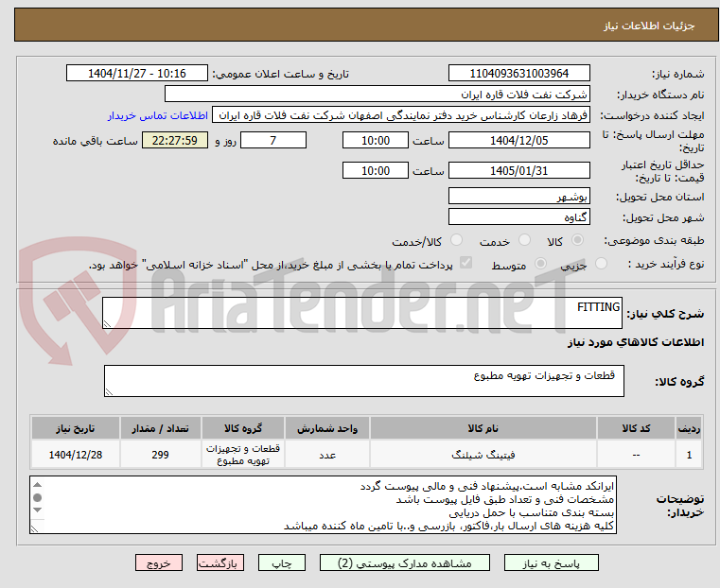Screen dimensions: 720x588
Task: Click the announcement date field 1404/11/27 - 10:16
Action: (137, 74)
